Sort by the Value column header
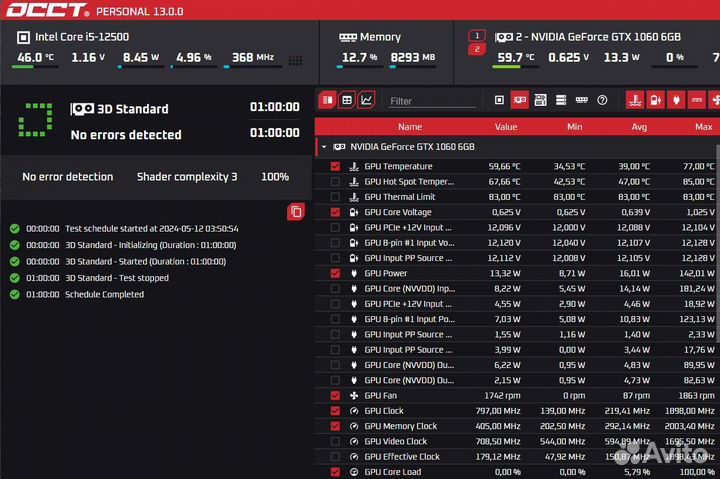Viewport: 720px width, 479px height. pyautogui.click(x=506, y=127)
